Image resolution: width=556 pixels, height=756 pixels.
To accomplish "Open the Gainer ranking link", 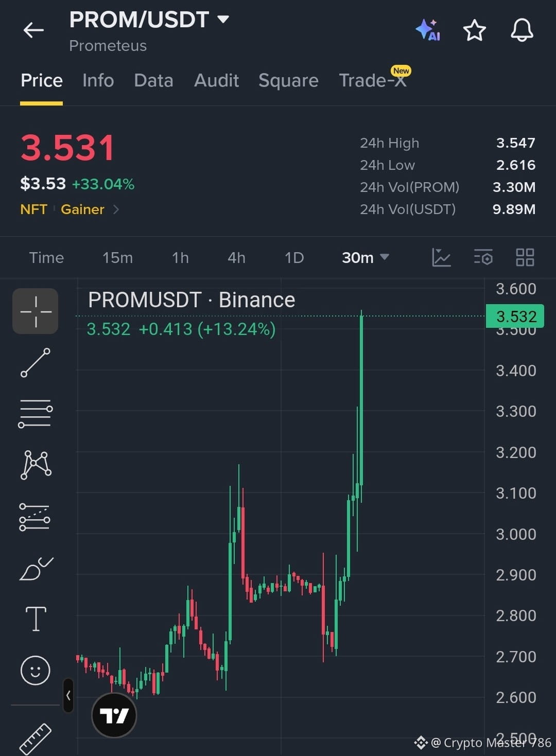I will [82, 209].
